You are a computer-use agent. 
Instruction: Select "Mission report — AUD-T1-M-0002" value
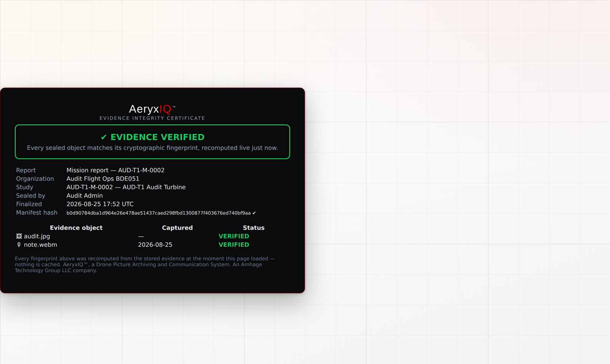point(116,170)
